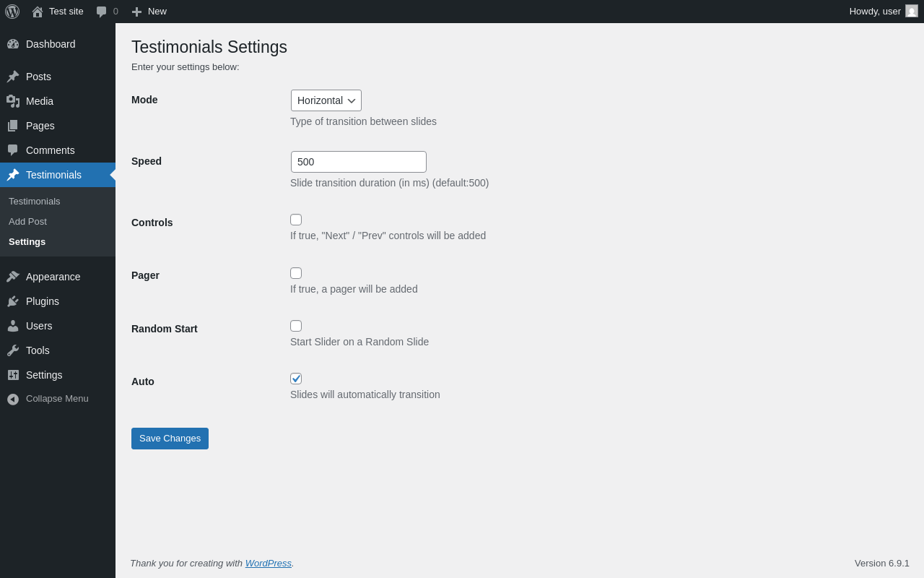Screen dimensions: 924x578
Task: Open the Appearance menu
Action: pyautogui.click(x=53, y=277)
